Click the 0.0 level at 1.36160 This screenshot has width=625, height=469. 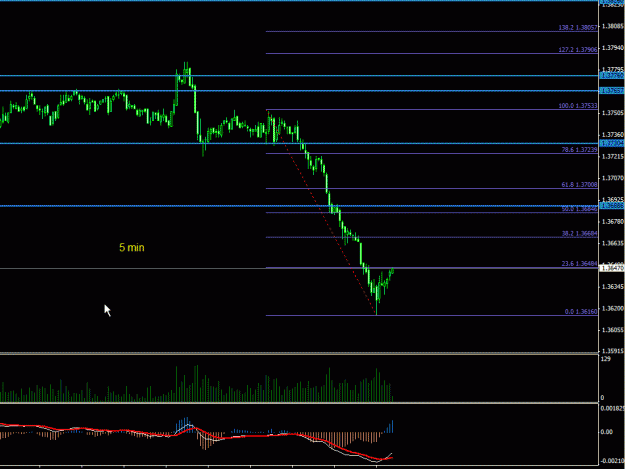pos(581,312)
